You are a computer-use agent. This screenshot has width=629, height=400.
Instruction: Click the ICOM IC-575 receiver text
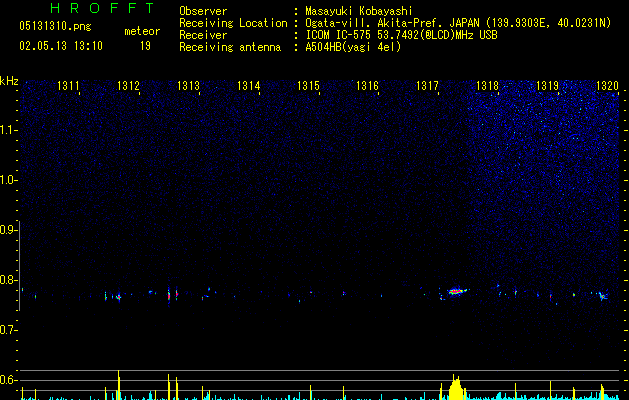click(401, 35)
